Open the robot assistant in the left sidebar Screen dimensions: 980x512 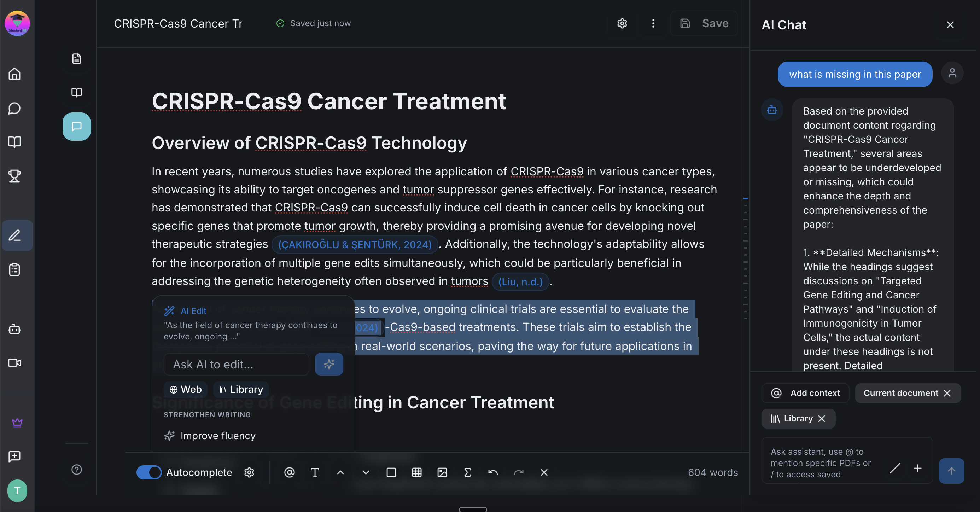(14, 329)
